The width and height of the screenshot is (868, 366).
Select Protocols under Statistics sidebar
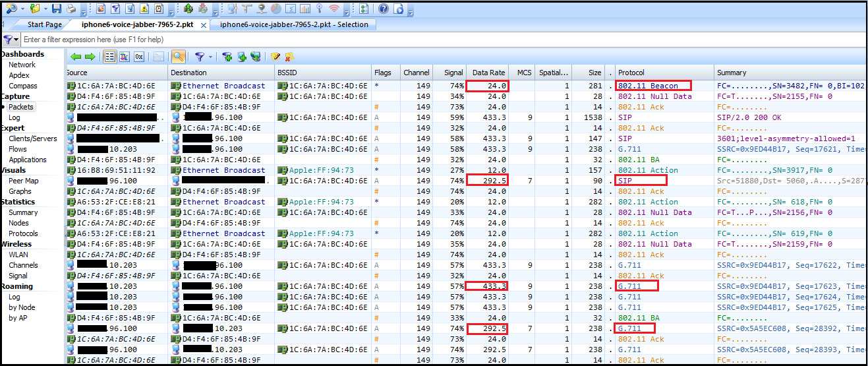23,233
